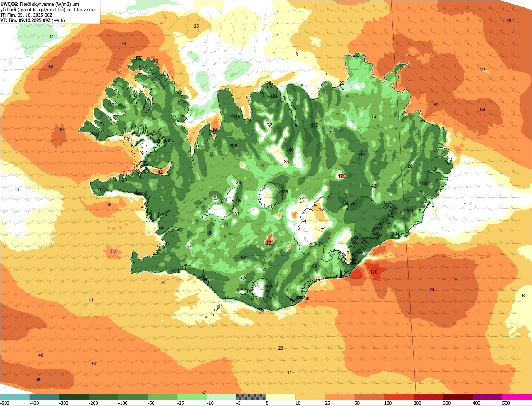Click the -125 value in central Iceland
Screen dimensions: 532x406
284,192
